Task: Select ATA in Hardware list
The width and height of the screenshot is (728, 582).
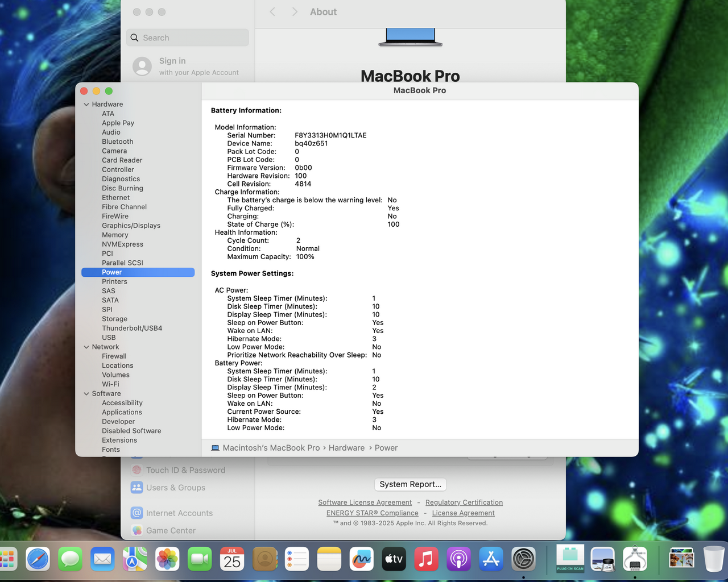Action: coord(108,114)
